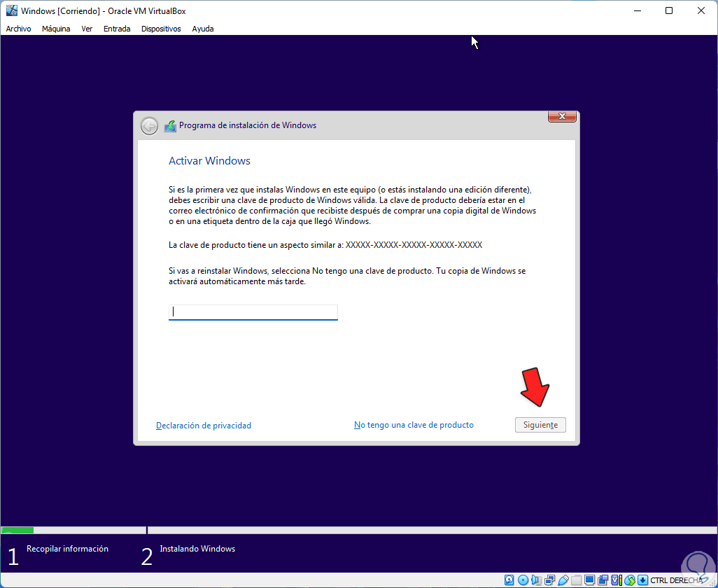Click the hard disk activity status icon
718x588 pixels.
tap(509, 580)
